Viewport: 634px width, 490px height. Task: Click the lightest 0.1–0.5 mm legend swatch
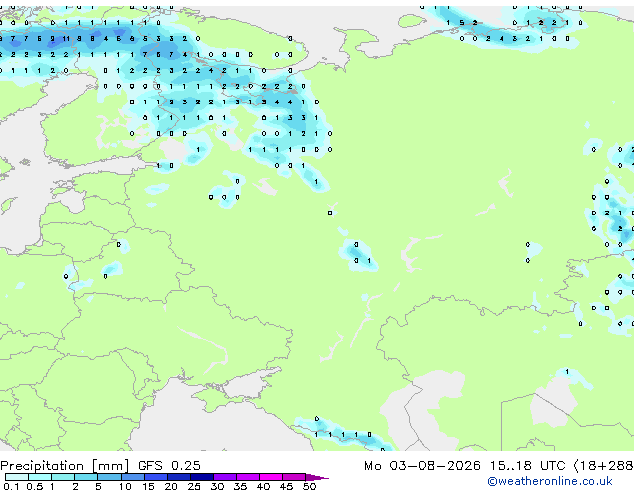click(17, 477)
